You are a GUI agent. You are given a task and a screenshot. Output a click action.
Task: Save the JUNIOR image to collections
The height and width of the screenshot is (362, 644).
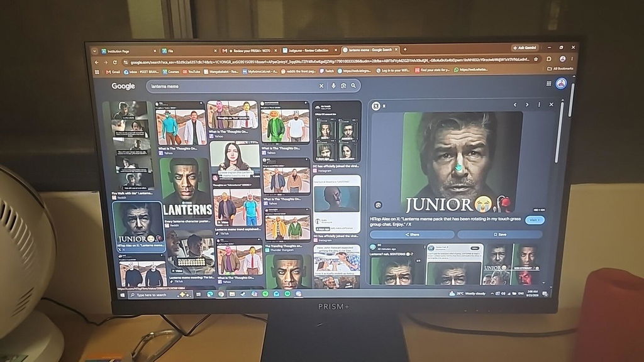[500, 234]
